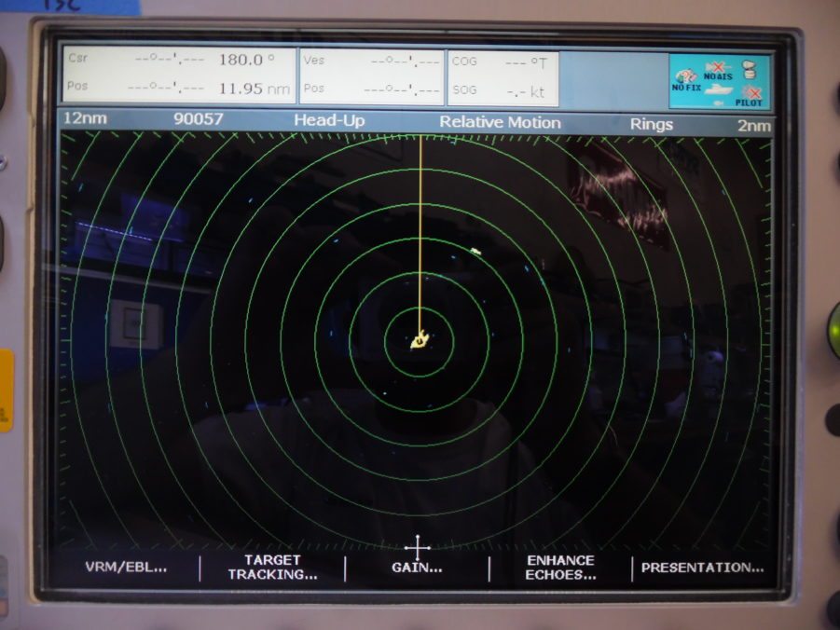The image size is (840, 630).
Task: Select the white boat icon in status panel
Action: [718, 90]
